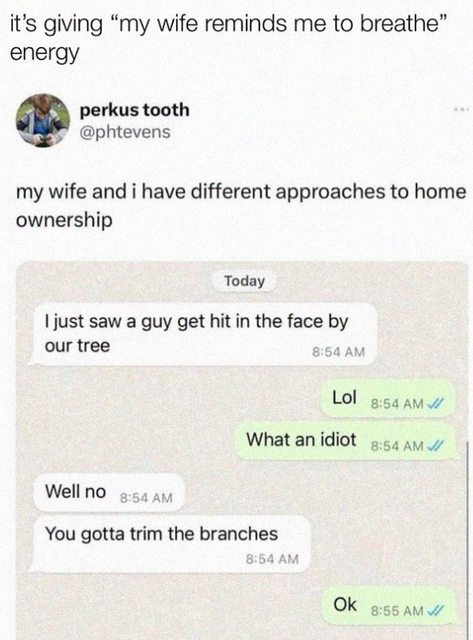Click read checkmarks beside What an idiot
Screen dimensions: 473x640
[x=434, y=446]
